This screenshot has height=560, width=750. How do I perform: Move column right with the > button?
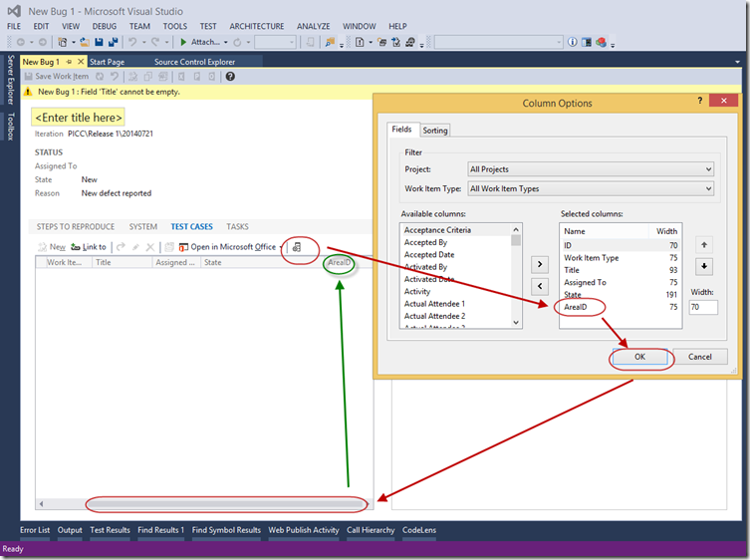540,264
